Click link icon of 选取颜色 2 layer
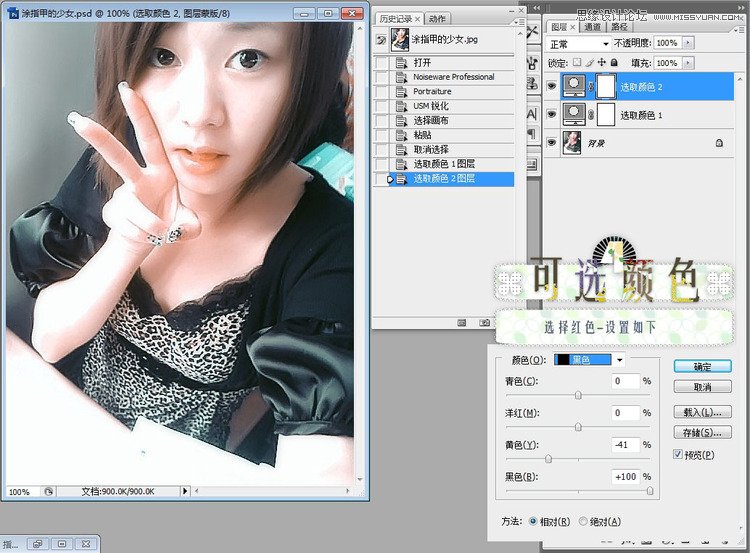The width and height of the screenshot is (750, 553). pos(591,87)
